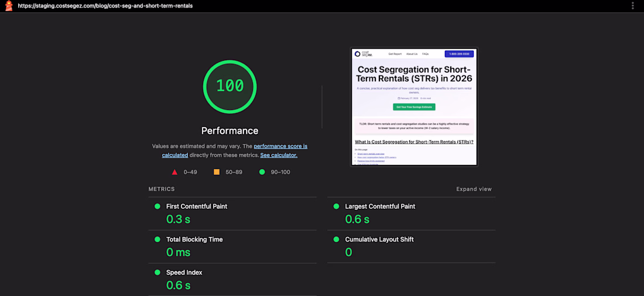
Task: Click the Speed Index 0.6 s value
Action: tap(178, 285)
